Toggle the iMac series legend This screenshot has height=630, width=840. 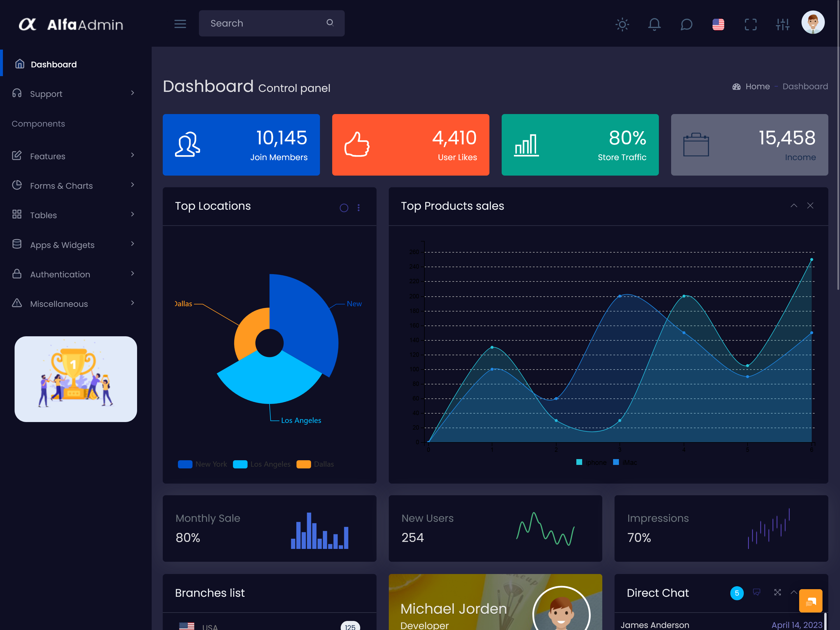pos(625,462)
